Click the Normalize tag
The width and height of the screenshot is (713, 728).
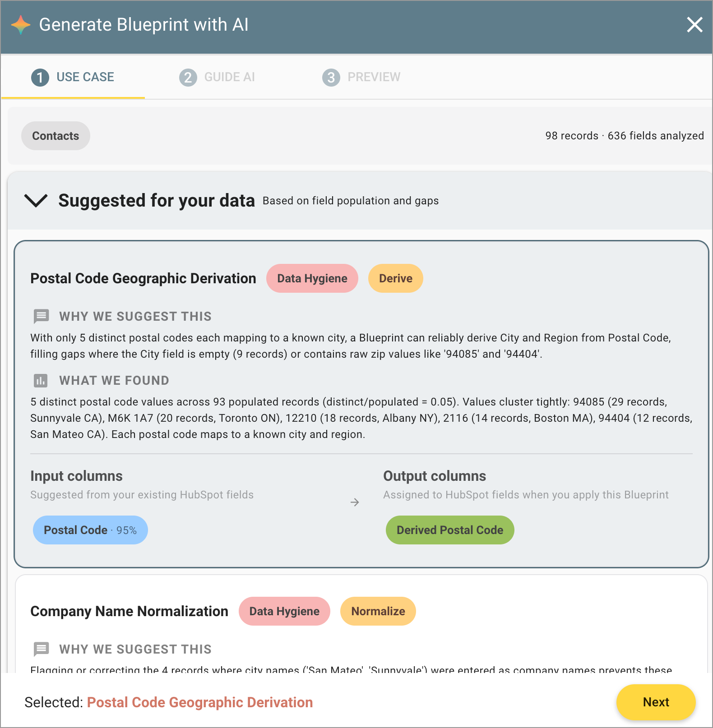pos(378,611)
